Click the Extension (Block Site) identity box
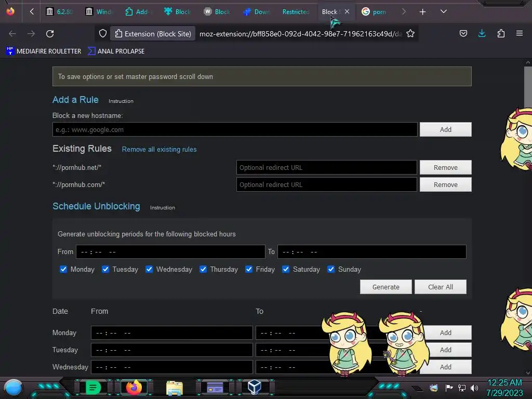Screen dimensions: 532x399 pyautogui.click(x=153, y=34)
